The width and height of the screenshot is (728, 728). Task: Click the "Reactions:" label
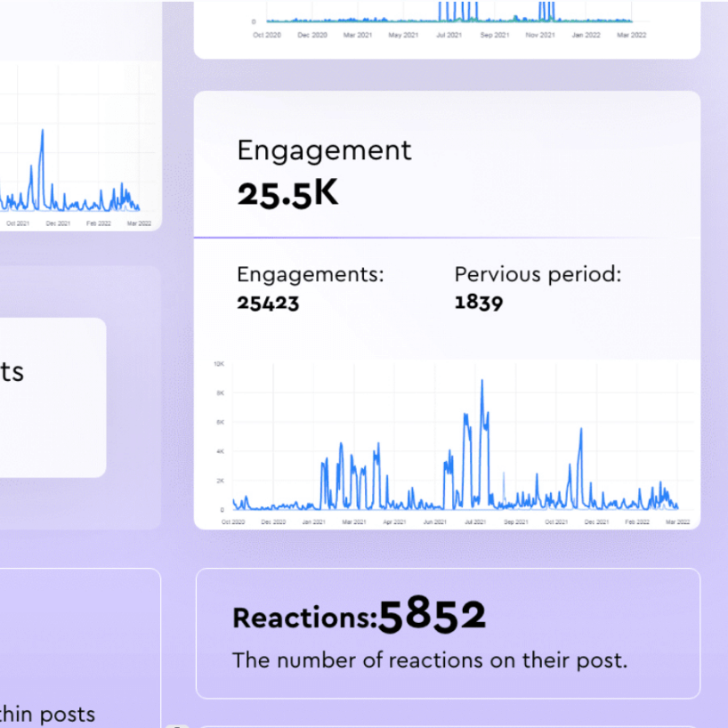(304, 619)
